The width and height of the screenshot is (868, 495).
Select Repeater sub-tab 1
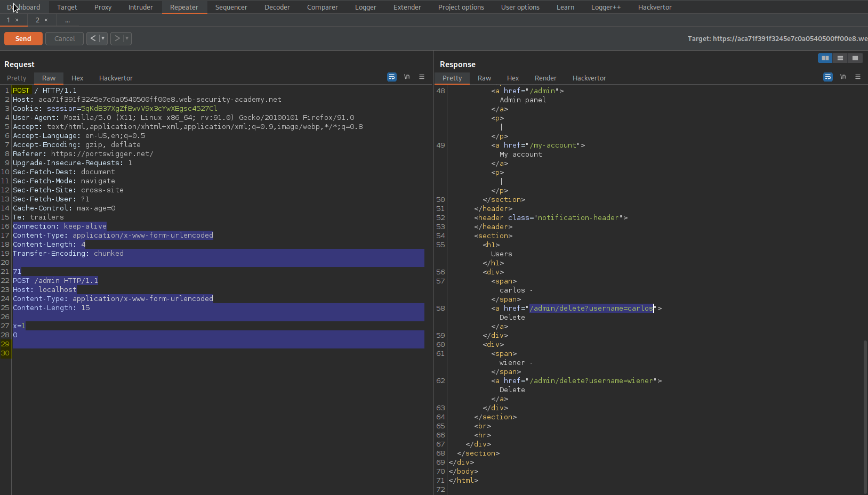9,20
